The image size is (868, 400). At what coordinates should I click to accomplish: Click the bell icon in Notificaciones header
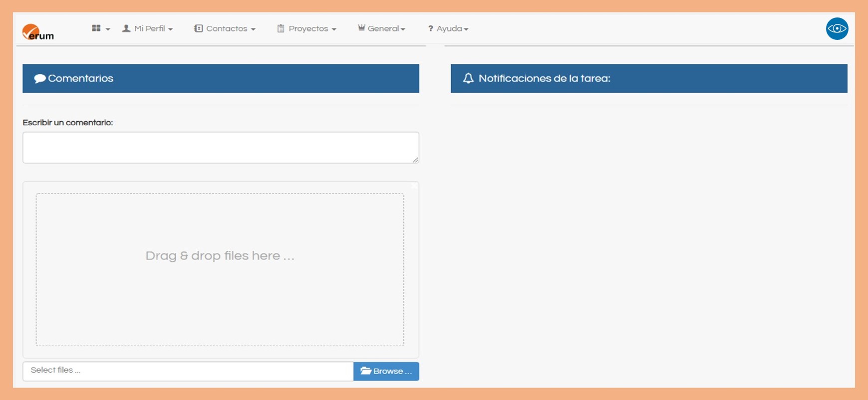tap(468, 78)
